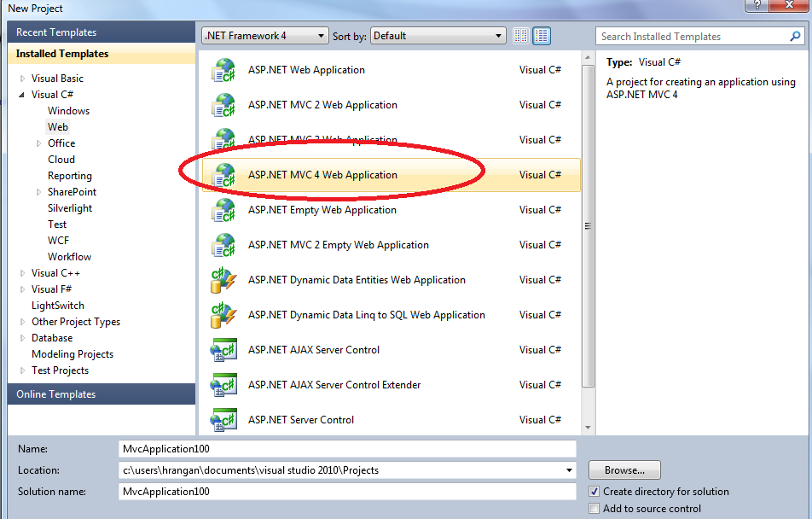This screenshot has width=812, height=519.
Task: Select the Silverlight category
Action: (70, 208)
